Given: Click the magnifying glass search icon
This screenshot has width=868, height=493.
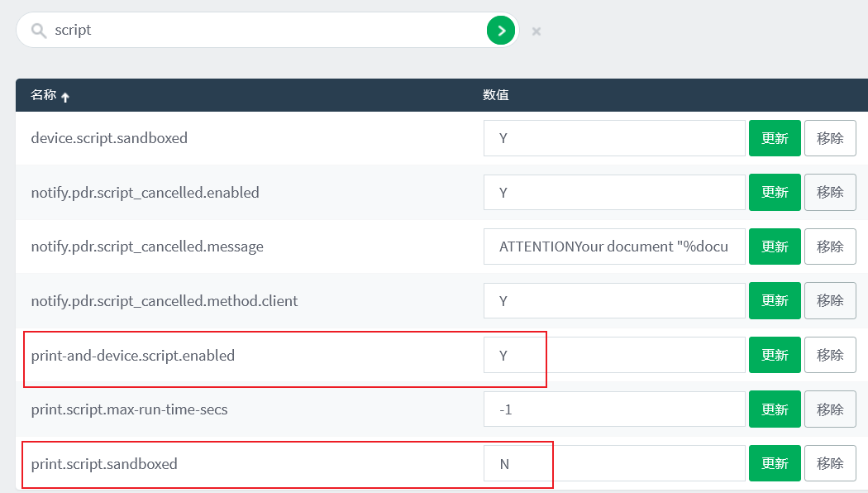Looking at the screenshot, I should coord(38,31).
